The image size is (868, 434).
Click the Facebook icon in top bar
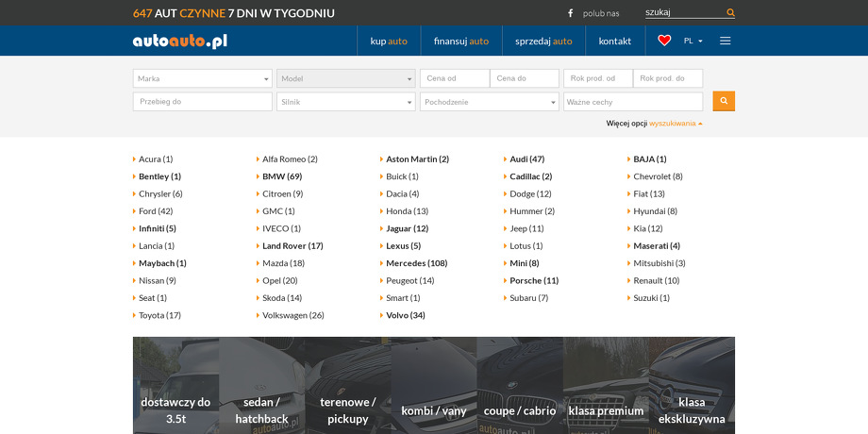tap(570, 13)
